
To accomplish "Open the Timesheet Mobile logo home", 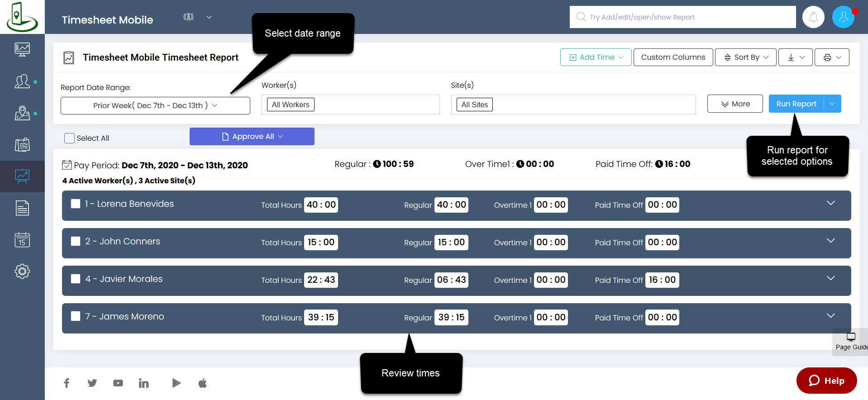I will click(22, 17).
